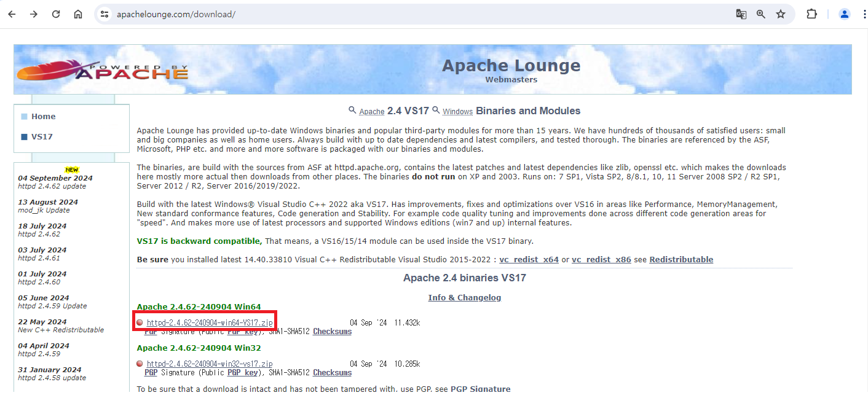Open VS17 in the sidebar menu

42,137
